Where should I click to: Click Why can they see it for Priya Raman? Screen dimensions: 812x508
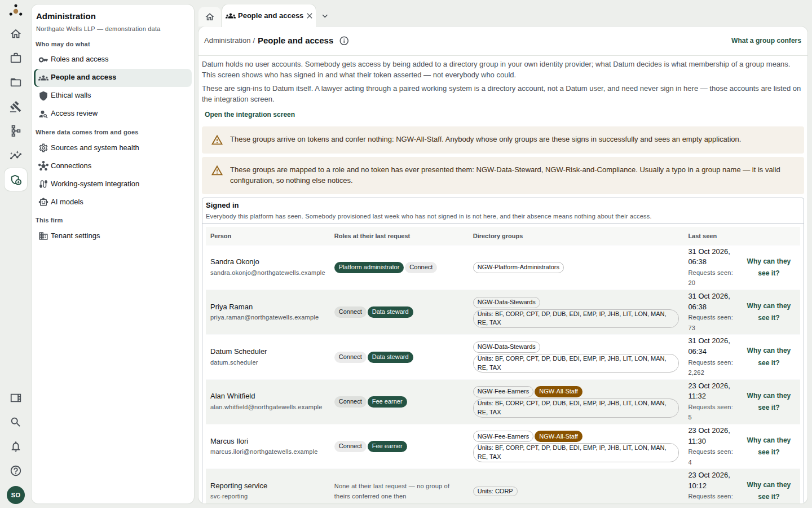click(x=769, y=312)
